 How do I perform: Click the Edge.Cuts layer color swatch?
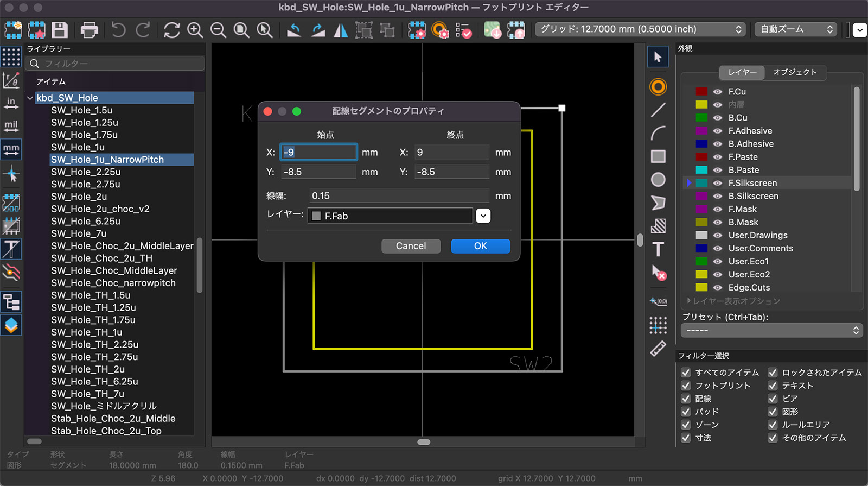701,287
